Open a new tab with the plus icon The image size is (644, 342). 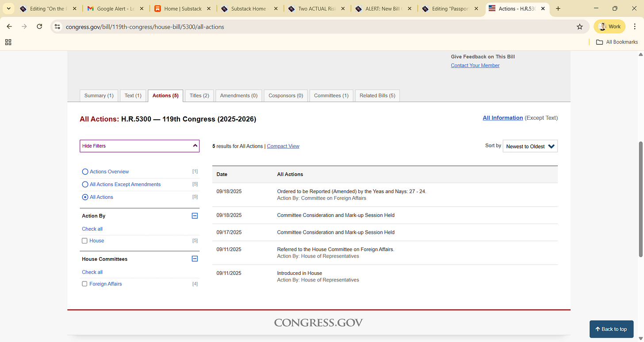coord(558,8)
